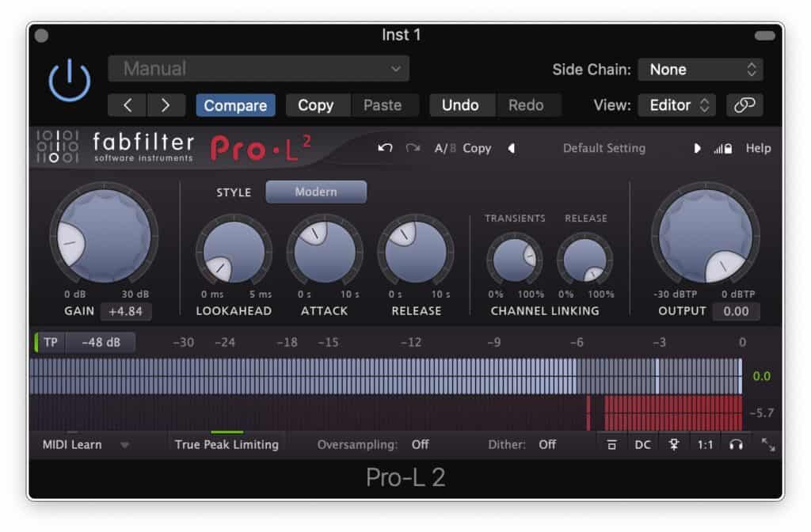
Task: Click the Pro-L 2 undo arrow icon
Action: pos(385,148)
